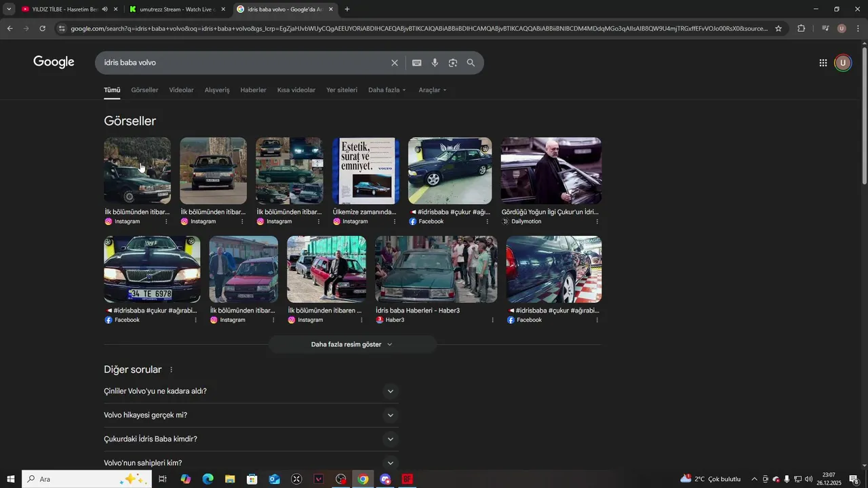The height and width of the screenshot is (488, 868).
Task: Bookmark this page with the star icon
Action: point(778,28)
